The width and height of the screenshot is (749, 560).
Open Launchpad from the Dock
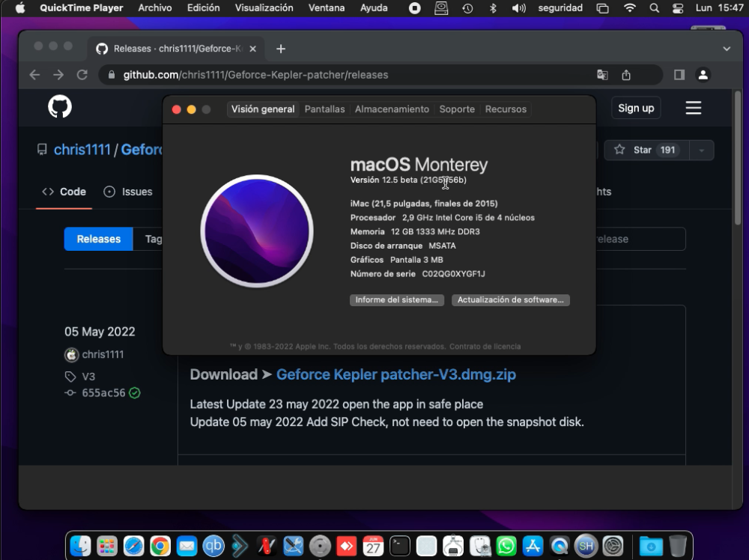click(107, 546)
